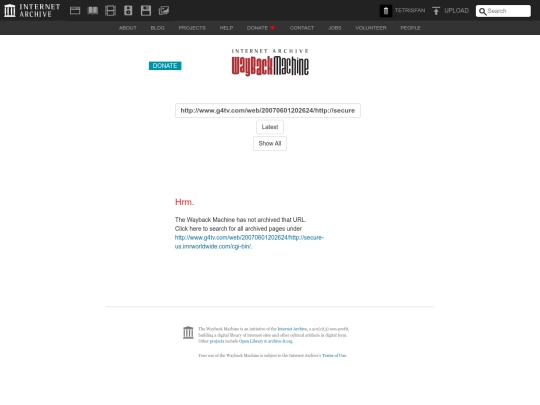The width and height of the screenshot is (540, 405).
Task: Open the footer Open Library link
Action: [251, 341]
